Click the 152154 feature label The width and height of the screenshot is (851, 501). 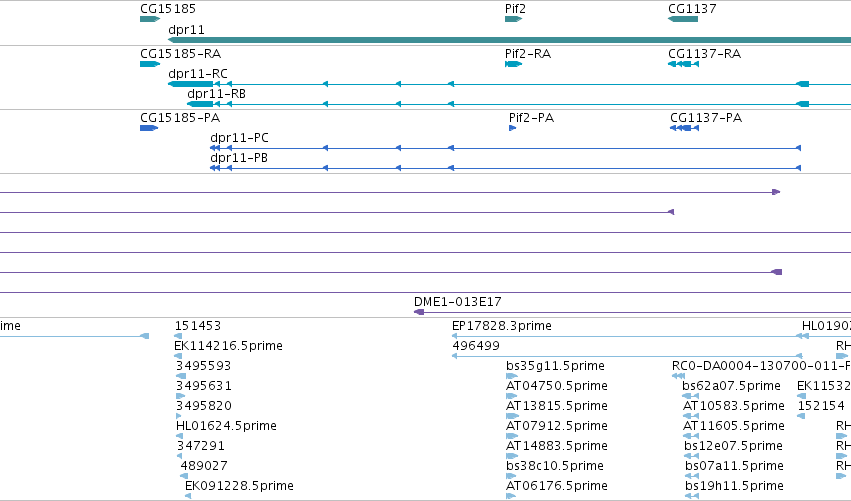coord(821,406)
